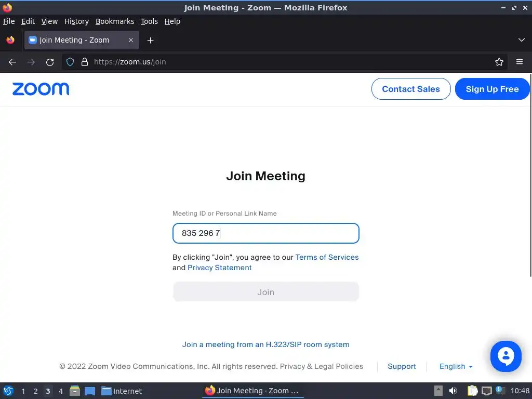Click the show desktop taskbar icon

pos(90,391)
